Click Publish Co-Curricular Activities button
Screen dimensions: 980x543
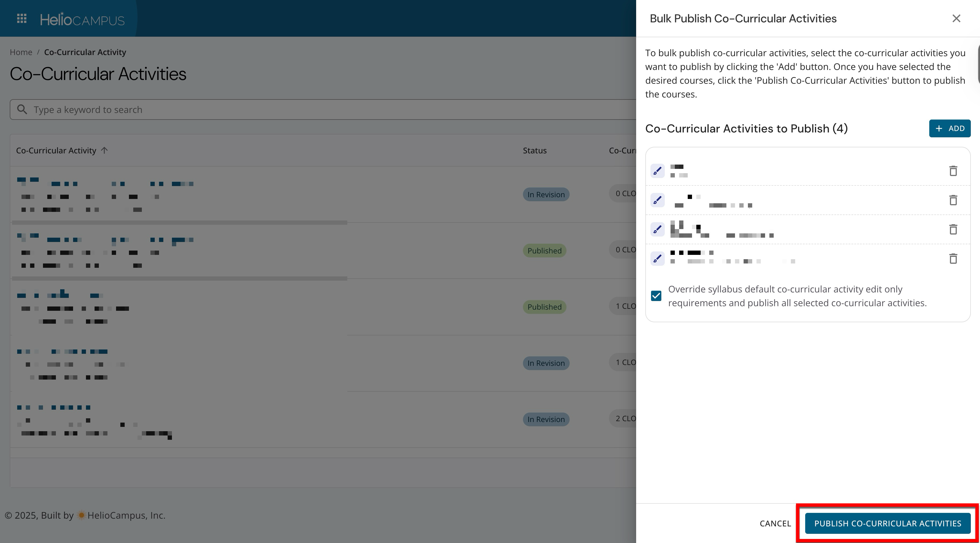point(887,523)
